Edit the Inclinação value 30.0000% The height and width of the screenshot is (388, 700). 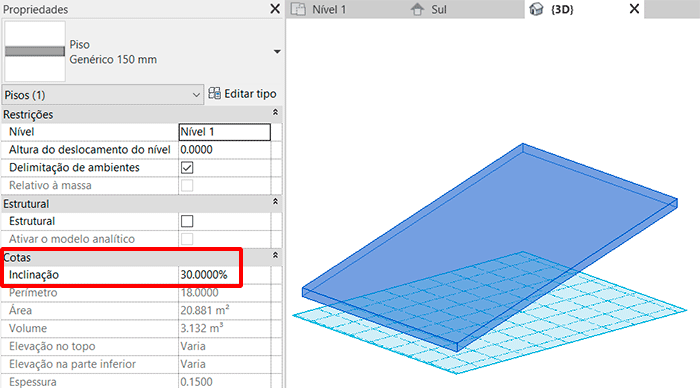(x=204, y=275)
